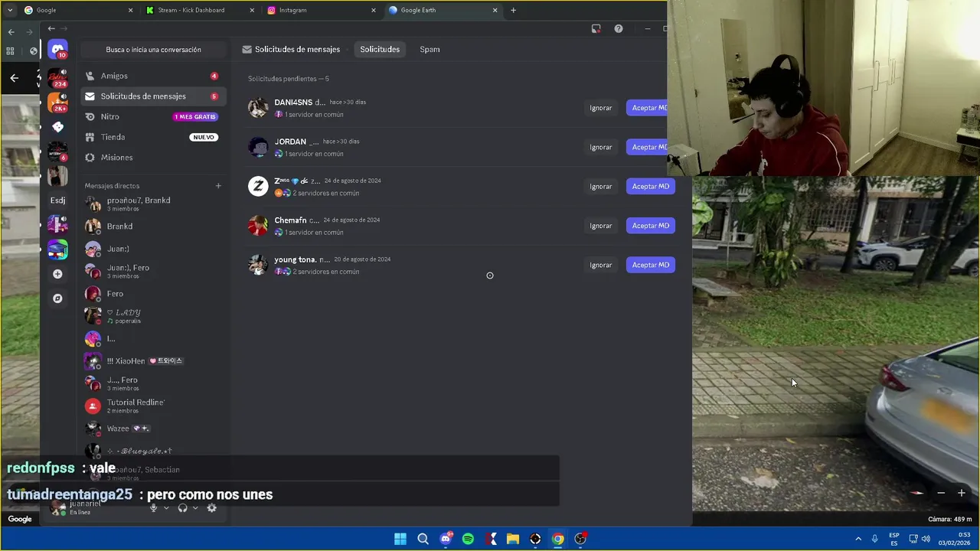
Task: Open the Esdj server
Action: 57,201
